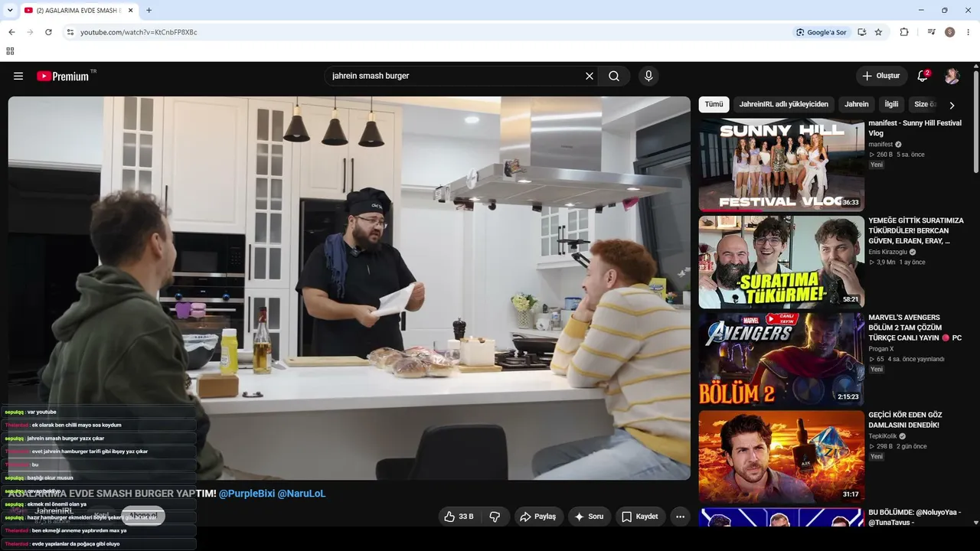Reload the page in Chrome

[x=48, y=32]
